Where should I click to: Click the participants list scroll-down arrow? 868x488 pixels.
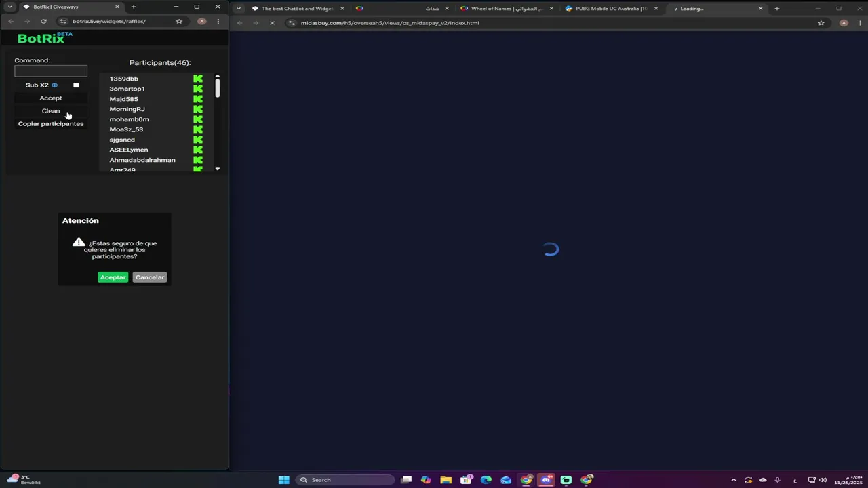[218, 169]
